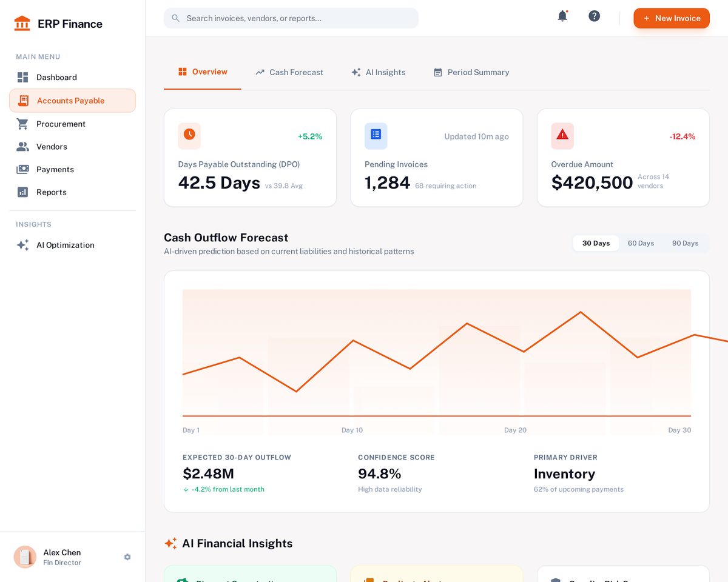
Task: Open the AI Insights tab
Action: (x=378, y=72)
